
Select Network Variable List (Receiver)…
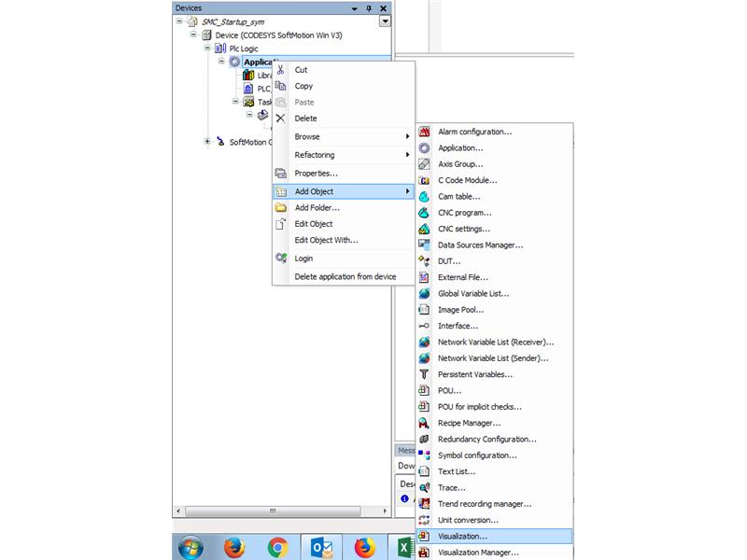(495, 342)
